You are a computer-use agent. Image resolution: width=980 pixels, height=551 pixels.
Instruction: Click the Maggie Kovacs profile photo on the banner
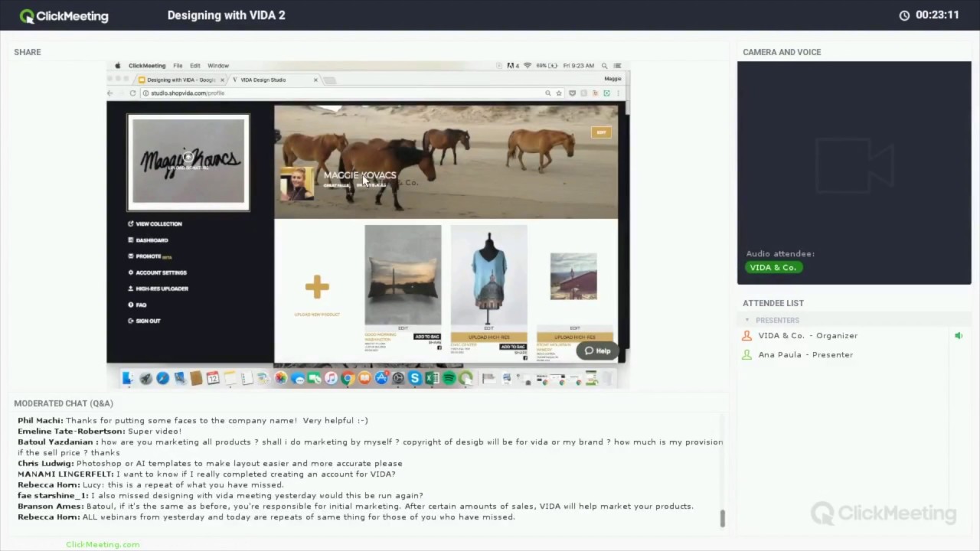[297, 184]
